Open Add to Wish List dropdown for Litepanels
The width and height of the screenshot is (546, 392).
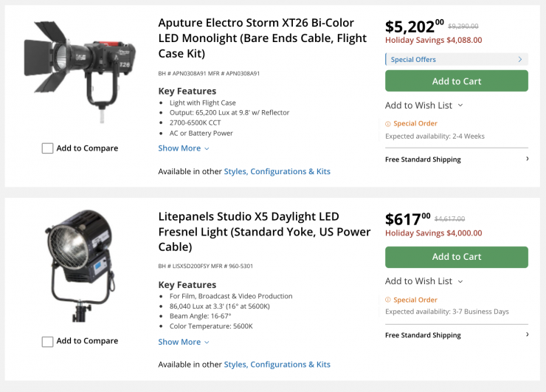424,281
